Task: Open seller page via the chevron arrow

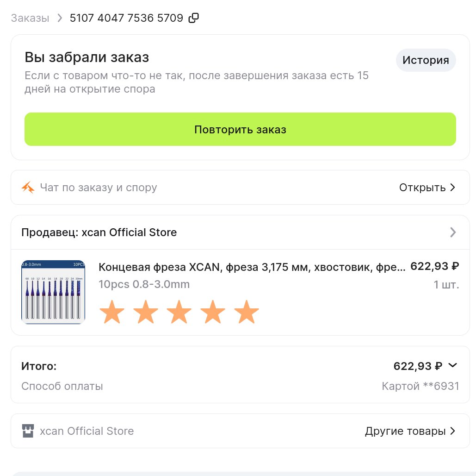Action: click(453, 232)
